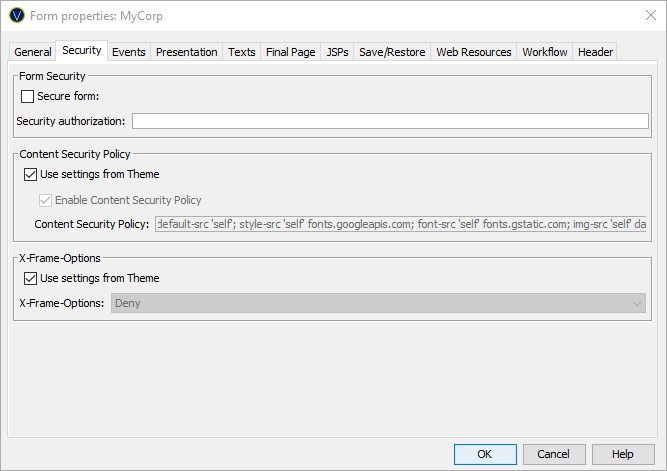Open the Save/Restore tab

point(391,52)
